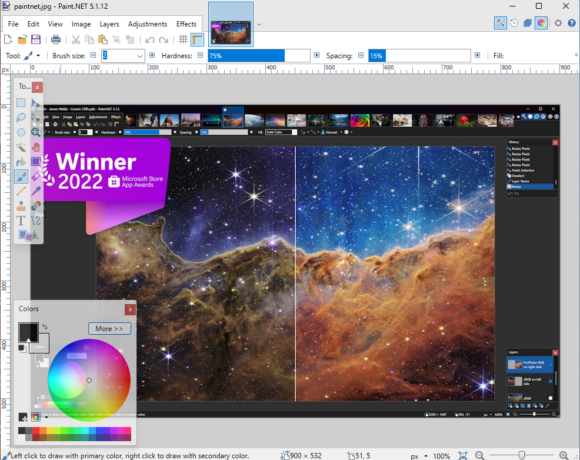The height and width of the screenshot is (460, 580).
Task: Select the Paint Bucket tool
Action: [x=21, y=162]
